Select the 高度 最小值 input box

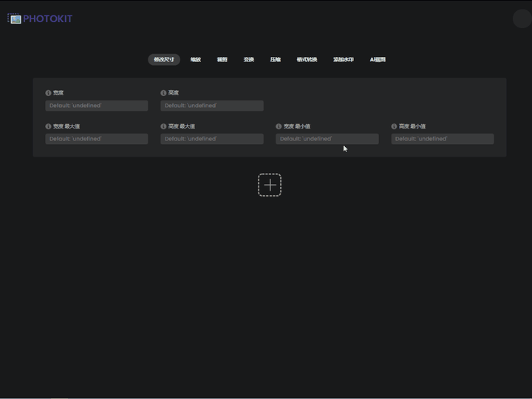(443, 139)
